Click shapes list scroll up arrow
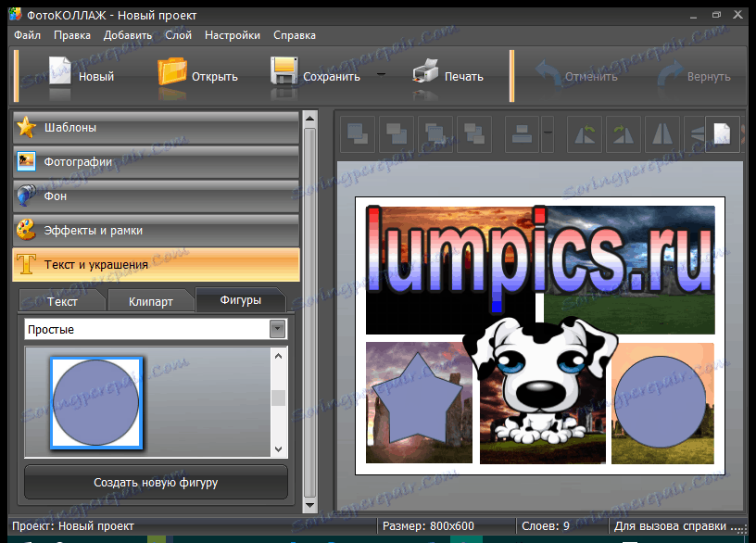 tap(278, 357)
